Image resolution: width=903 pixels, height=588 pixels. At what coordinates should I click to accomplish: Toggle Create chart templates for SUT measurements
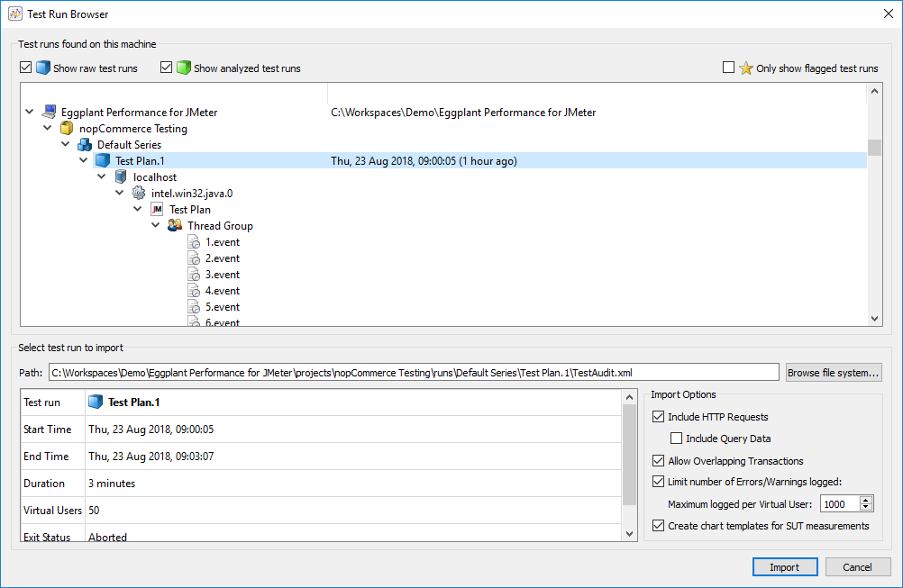(x=658, y=525)
